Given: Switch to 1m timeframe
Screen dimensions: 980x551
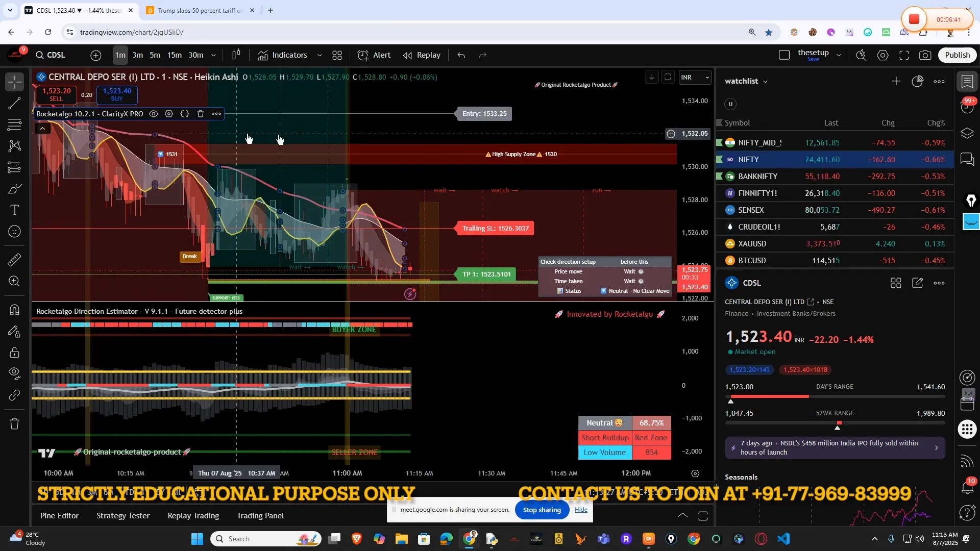Looking at the screenshot, I should click(x=120, y=55).
